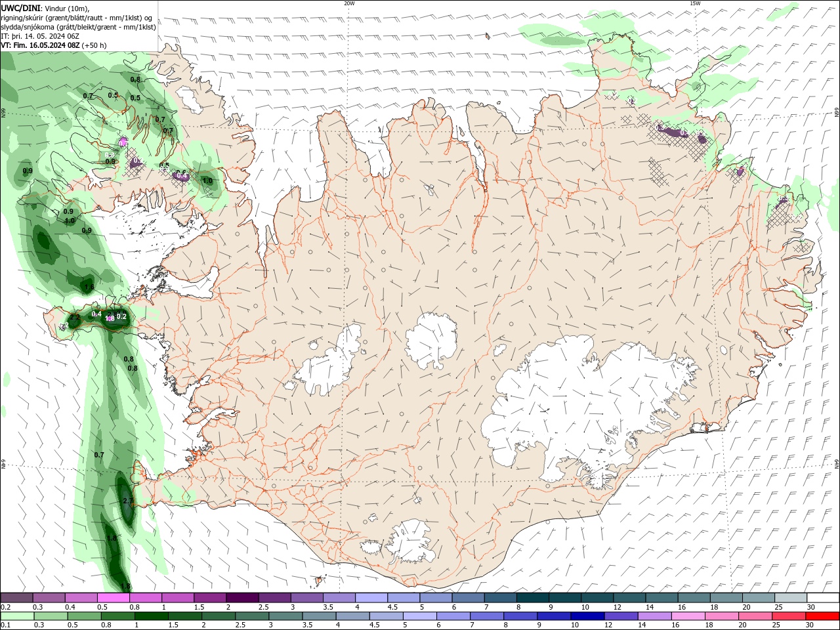
Task: Pick the pale grey 25 swatch in snow row
Action: pyautogui.click(x=790, y=598)
